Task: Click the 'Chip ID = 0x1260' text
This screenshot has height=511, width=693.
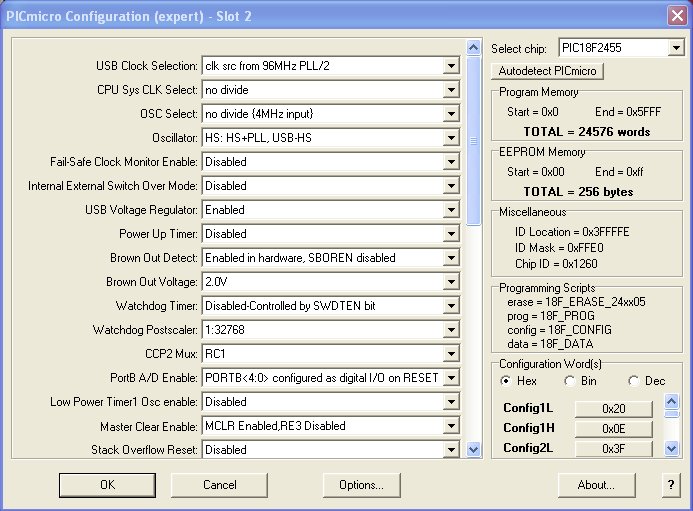Action: coord(556,264)
